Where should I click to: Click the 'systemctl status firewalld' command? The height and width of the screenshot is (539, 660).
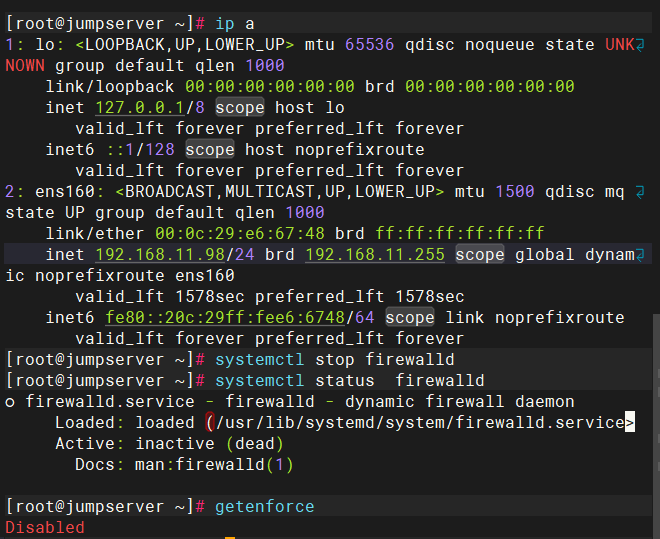349,381
